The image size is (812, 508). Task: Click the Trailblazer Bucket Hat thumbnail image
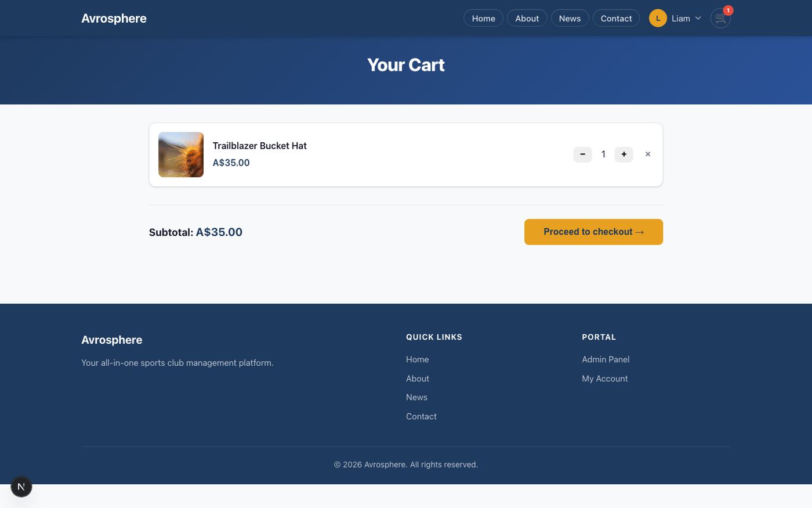click(x=181, y=154)
